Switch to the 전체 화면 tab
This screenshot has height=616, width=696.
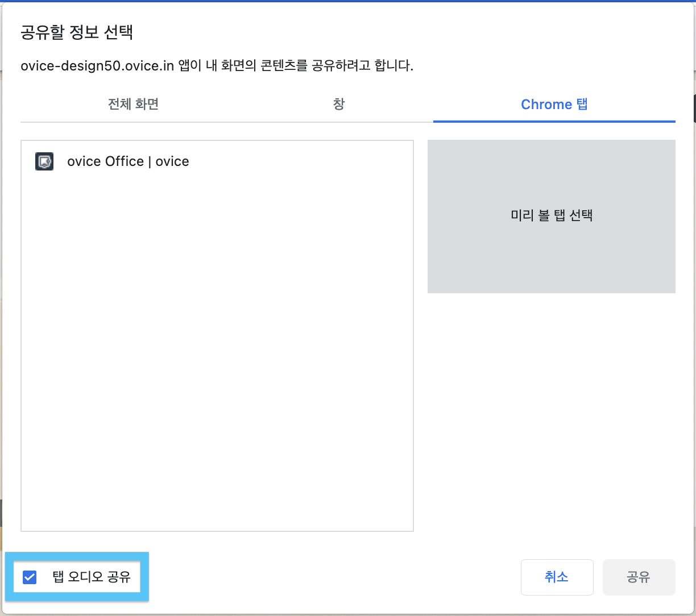(133, 105)
